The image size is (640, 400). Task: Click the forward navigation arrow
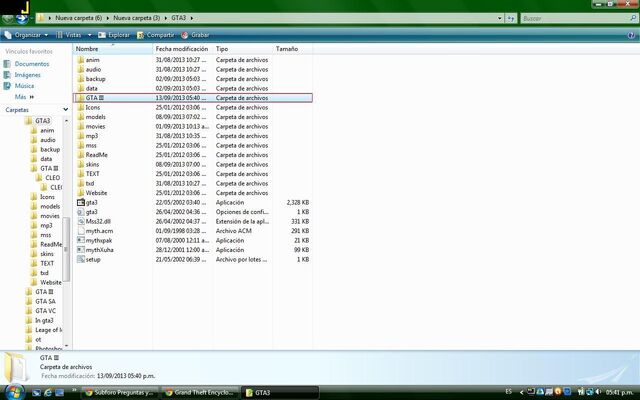[x=22, y=18]
